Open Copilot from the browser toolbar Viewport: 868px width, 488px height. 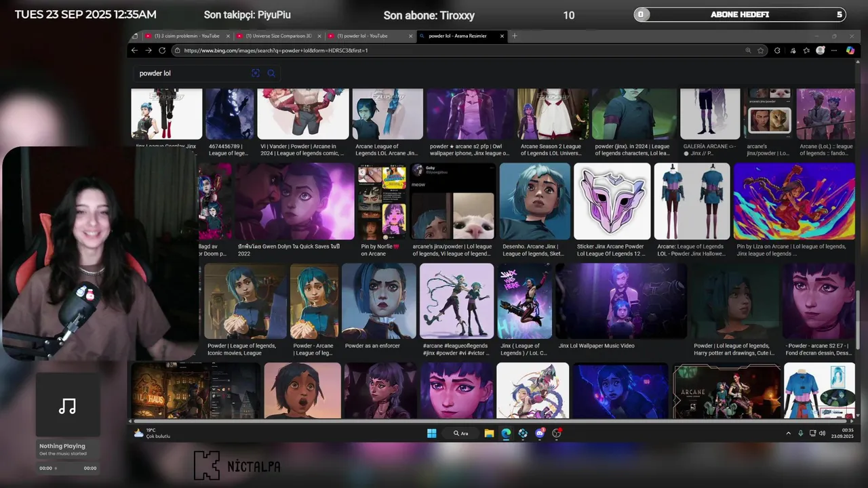pyautogui.click(x=850, y=50)
